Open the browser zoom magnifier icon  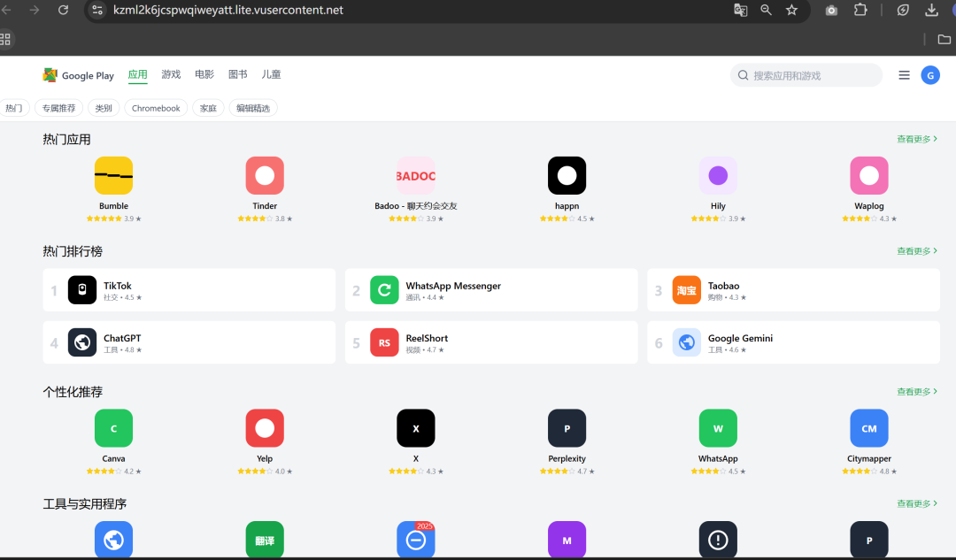(x=766, y=10)
